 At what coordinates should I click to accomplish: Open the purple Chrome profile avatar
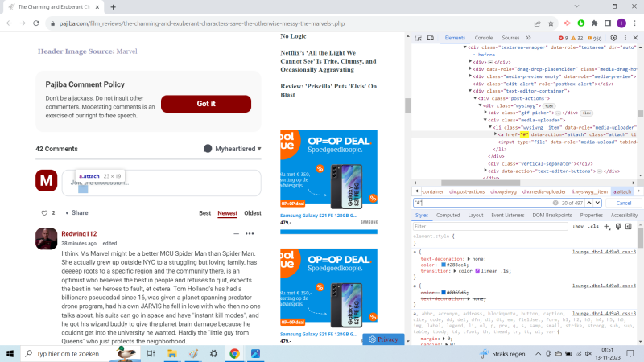point(621,23)
